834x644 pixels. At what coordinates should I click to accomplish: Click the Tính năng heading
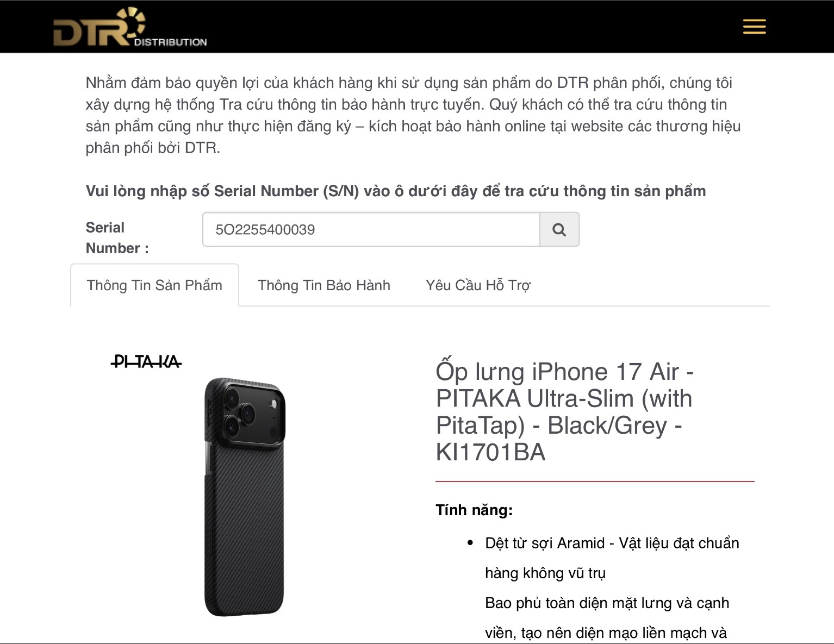(474, 510)
